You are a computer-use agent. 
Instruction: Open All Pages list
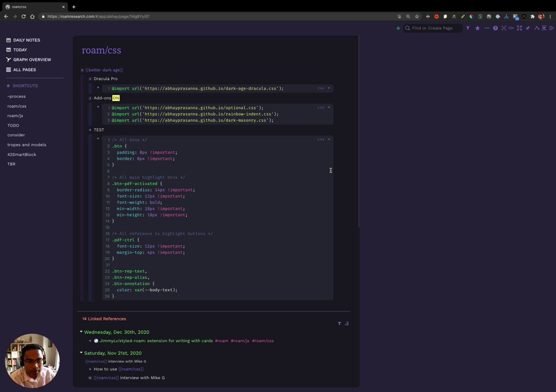[x=25, y=70]
